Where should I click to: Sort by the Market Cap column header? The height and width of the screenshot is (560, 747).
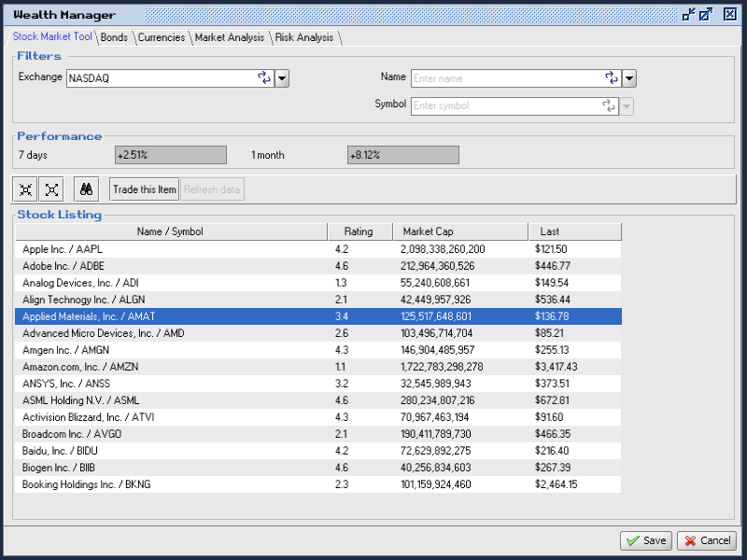click(460, 231)
